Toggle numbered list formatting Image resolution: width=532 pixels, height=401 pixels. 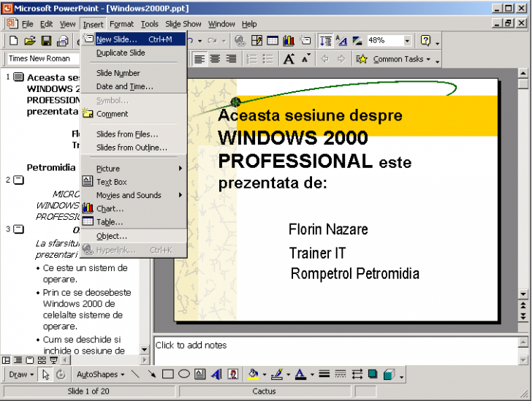[x=252, y=59]
